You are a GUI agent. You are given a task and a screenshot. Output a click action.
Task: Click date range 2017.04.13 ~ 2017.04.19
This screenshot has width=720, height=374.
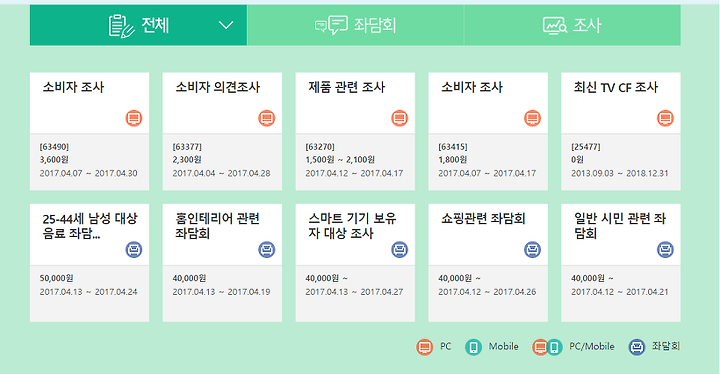[221, 292]
